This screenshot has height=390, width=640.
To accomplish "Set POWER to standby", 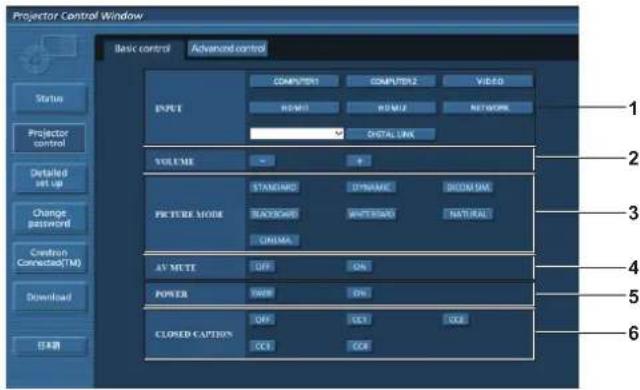I will click(262, 293).
